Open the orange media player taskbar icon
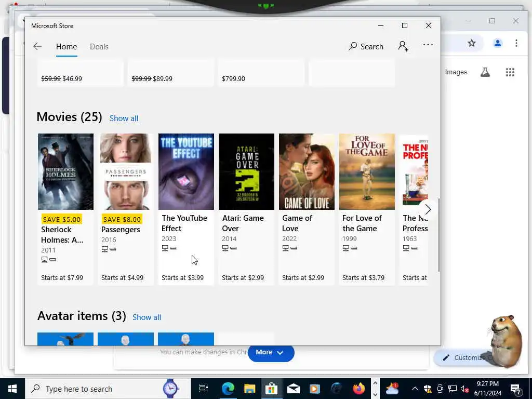 pos(315,389)
